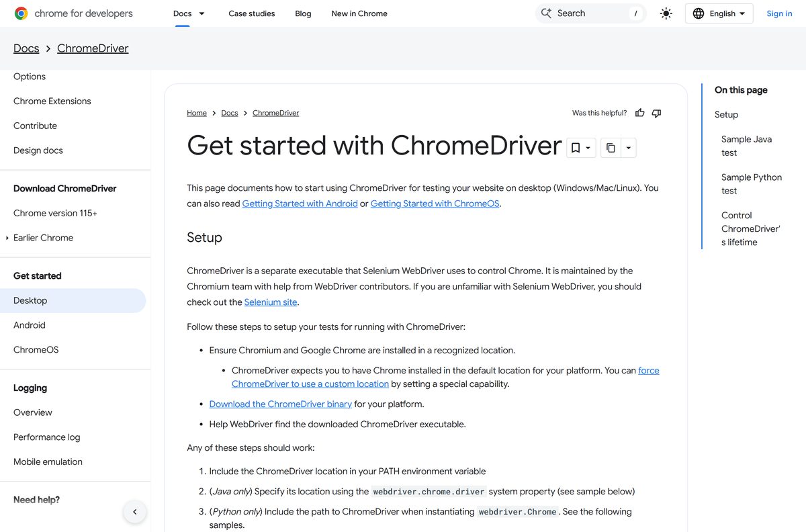The image size is (806, 532).
Task: Click the Get started sidebar heading
Action: pos(37,276)
